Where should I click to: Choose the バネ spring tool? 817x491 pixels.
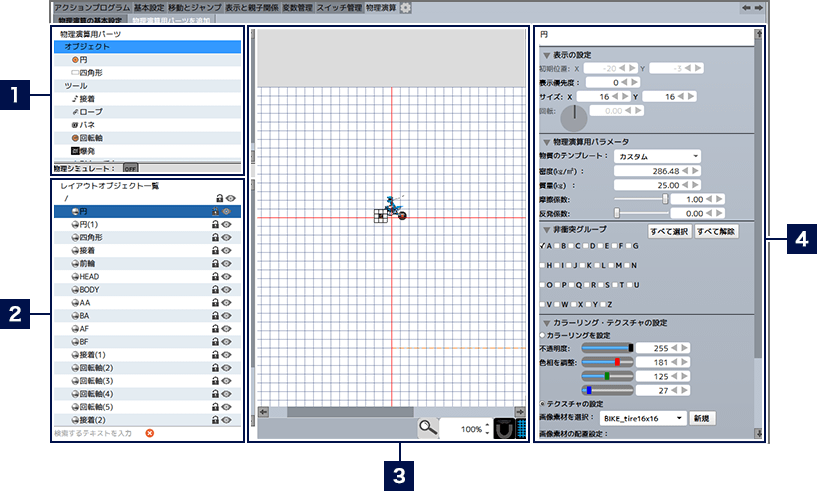click(84, 125)
